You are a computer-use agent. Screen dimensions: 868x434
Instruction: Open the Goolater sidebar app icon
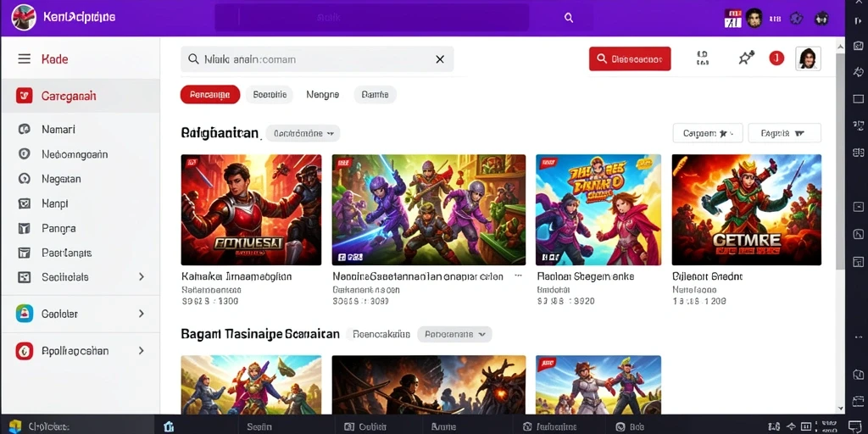[25, 314]
